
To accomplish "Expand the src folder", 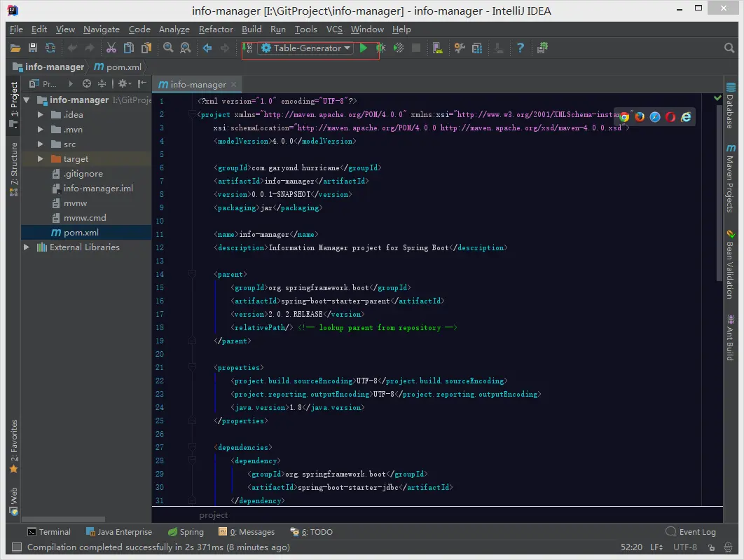I will (41, 144).
